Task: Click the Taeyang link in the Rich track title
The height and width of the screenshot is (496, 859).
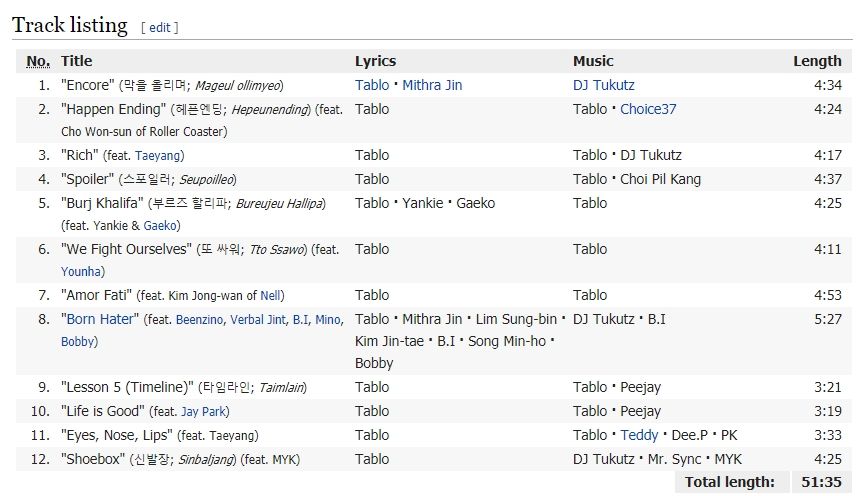Action: point(159,156)
